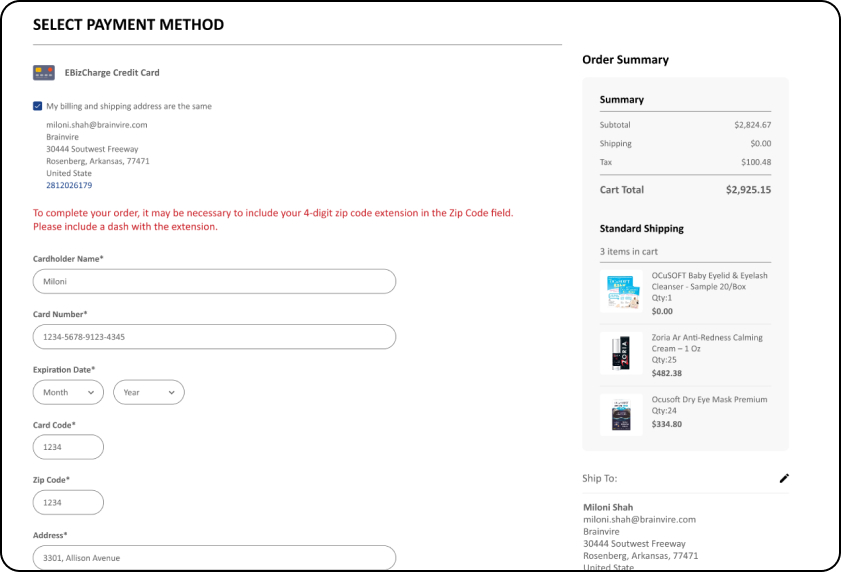Click the Subtotal value $2,824.67
Screen dimensions: 841x572
[x=753, y=124]
